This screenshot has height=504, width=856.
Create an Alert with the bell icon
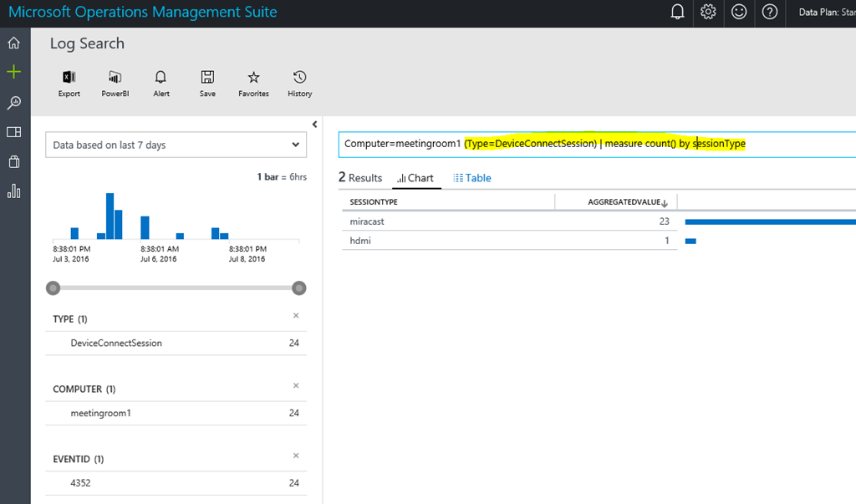click(x=161, y=78)
